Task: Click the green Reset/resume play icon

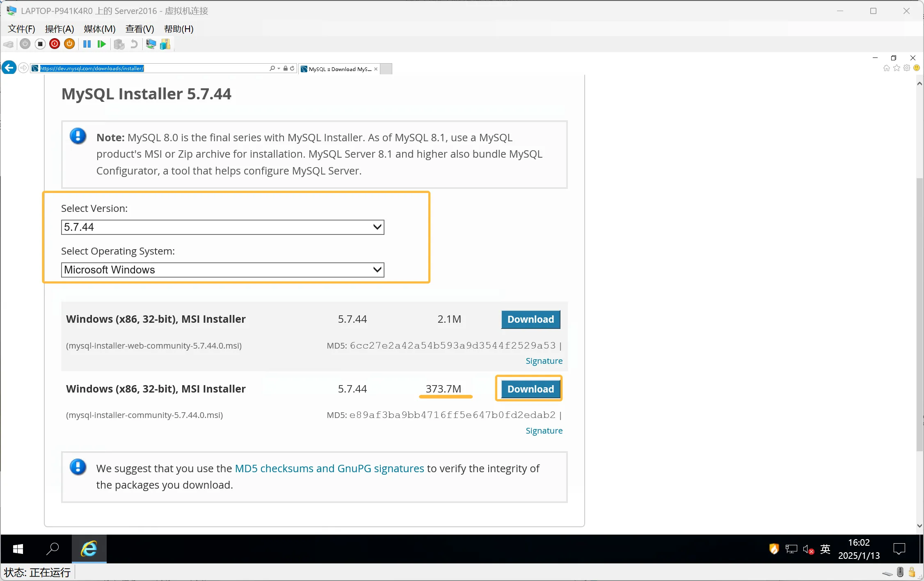Action: (101, 44)
